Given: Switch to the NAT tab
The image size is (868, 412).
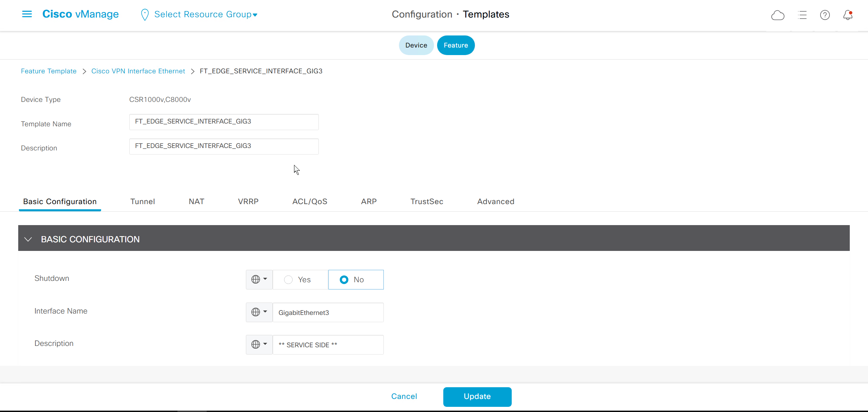Looking at the screenshot, I should click(196, 201).
